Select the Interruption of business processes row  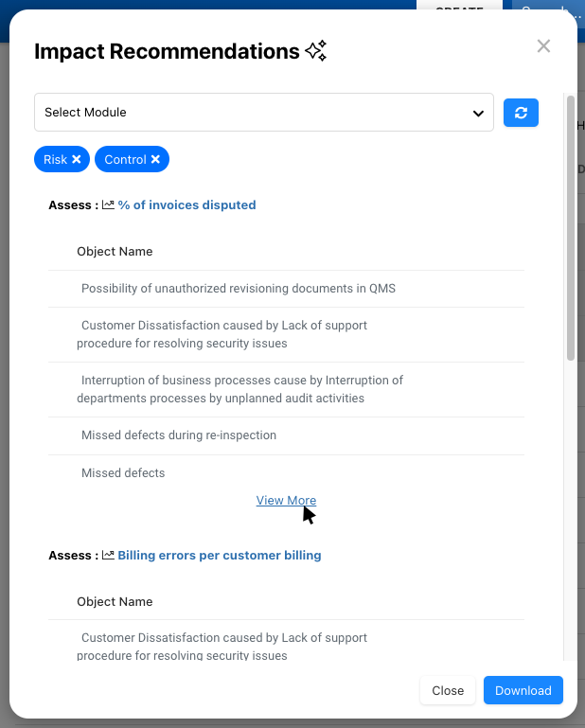click(241, 389)
